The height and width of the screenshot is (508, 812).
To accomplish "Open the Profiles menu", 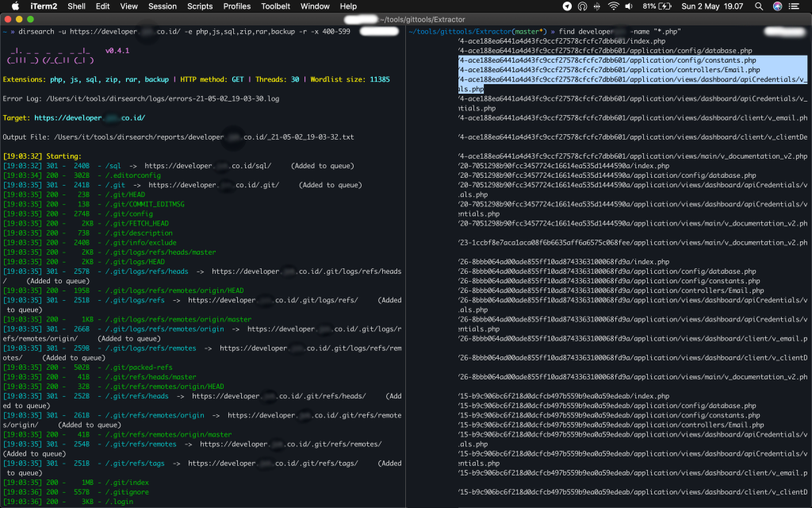I will click(236, 6).
